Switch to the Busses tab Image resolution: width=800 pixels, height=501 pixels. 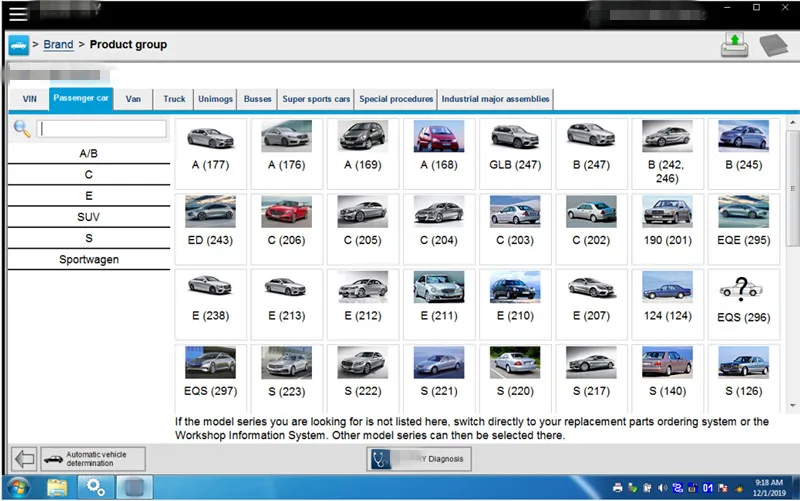[258, 99]
